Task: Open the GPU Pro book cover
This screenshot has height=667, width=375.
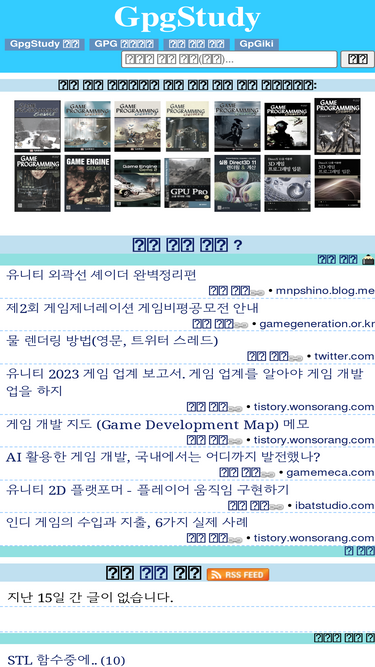Action: tap(188, 183)
